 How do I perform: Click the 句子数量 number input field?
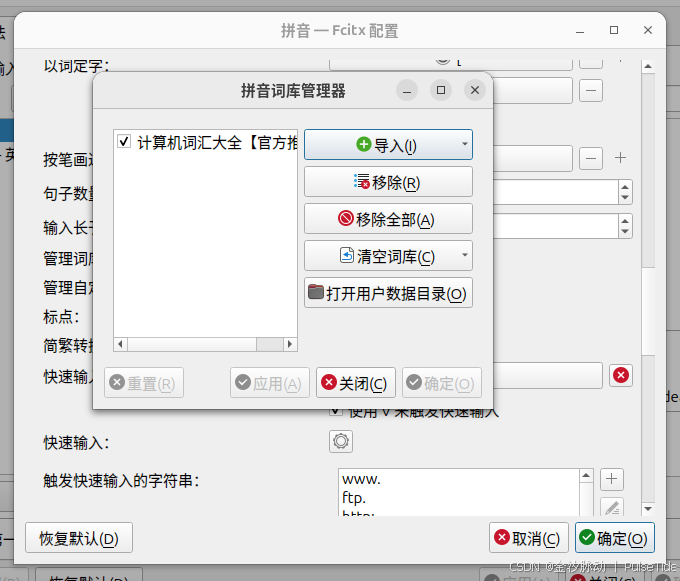(x=556, y=192)
